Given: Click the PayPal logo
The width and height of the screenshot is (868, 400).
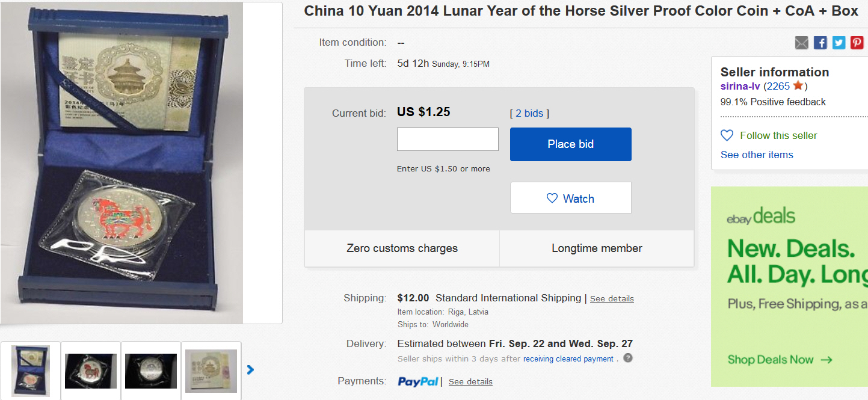Looking at the screenshot, I should [x=419, y=381].
